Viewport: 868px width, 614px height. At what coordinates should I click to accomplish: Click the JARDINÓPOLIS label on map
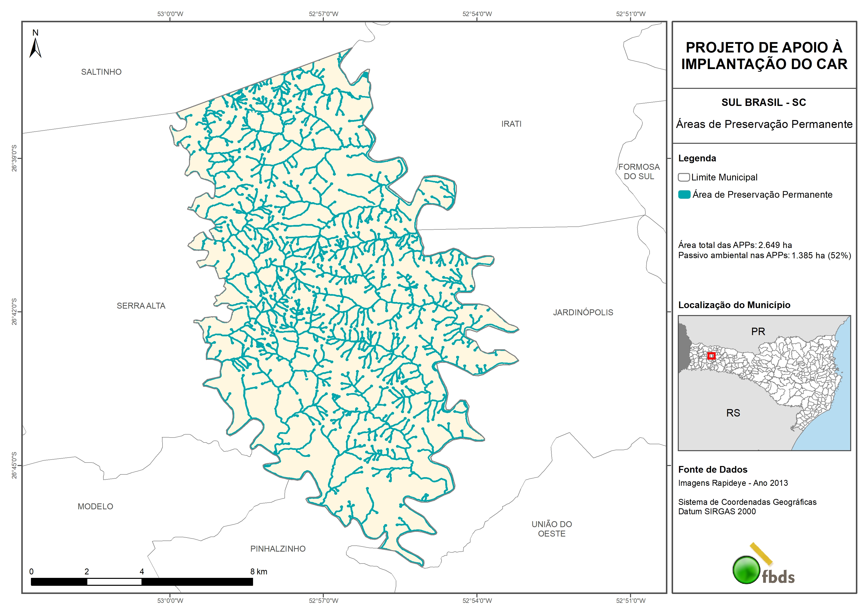click(583, 313)
